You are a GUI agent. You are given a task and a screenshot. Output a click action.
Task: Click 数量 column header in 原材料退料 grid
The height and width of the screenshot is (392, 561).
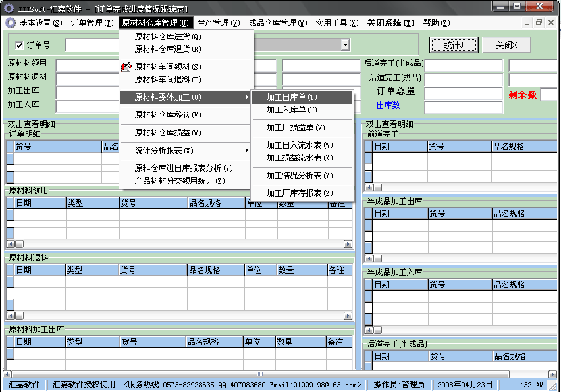[302, 270]
